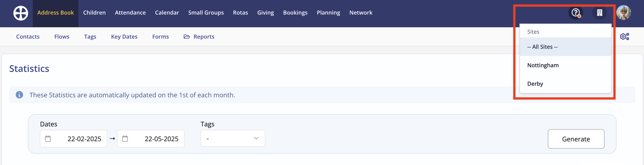The image size is (644, 165).
Task: Select All Sites in sites menu
Action: tap(565, 47)
